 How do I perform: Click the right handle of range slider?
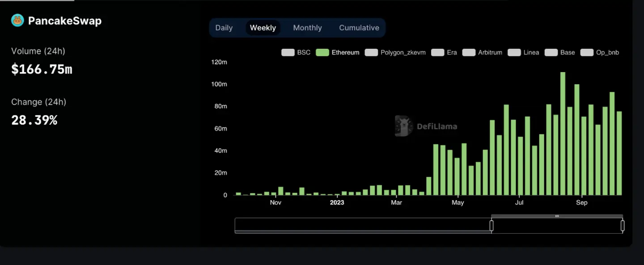coord(623,226)
